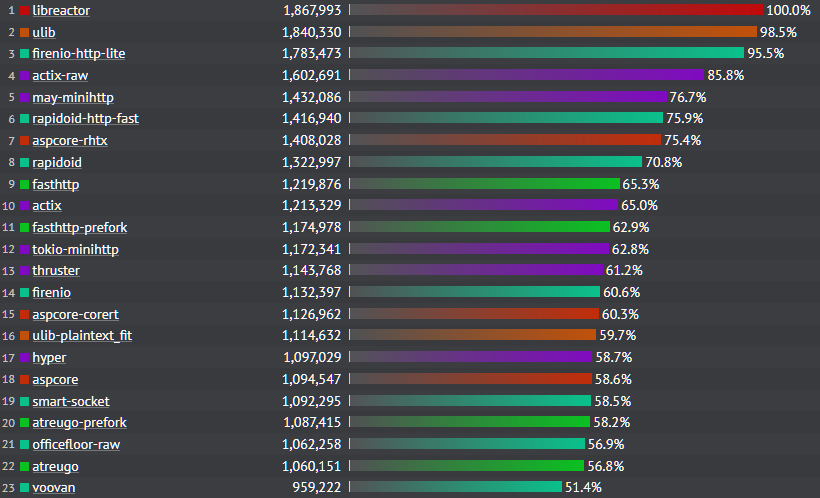Open the may-minihttp link
The width and height of the screenshot is (820, 498).
[73, 98]
